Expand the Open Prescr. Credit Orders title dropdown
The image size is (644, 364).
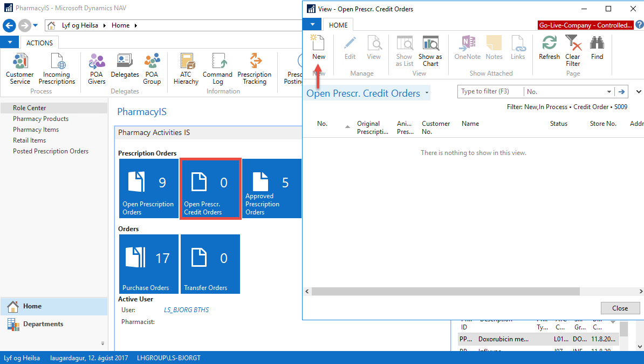click(x=427, y=93)
